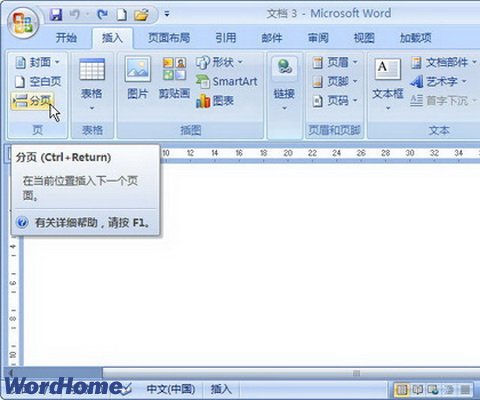Image resolution: width=480 pixels, height=400 pixels.
Task: Redo the last action
Action: 102,14
